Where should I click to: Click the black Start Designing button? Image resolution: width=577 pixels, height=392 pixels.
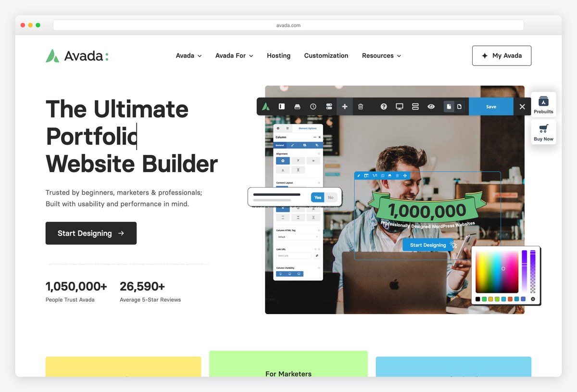(x=91, y=233)
